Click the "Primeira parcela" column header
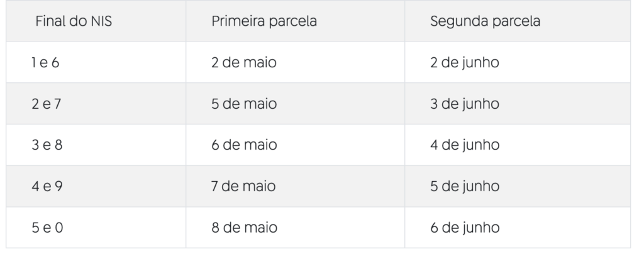The width and height of the screenshot is (644, 254). (x=264, y=21)
